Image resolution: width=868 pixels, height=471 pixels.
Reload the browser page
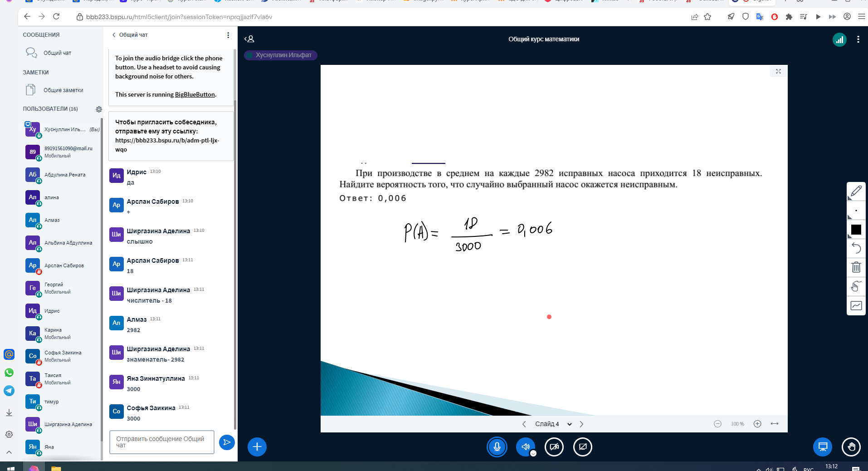[x=56, y=17]
